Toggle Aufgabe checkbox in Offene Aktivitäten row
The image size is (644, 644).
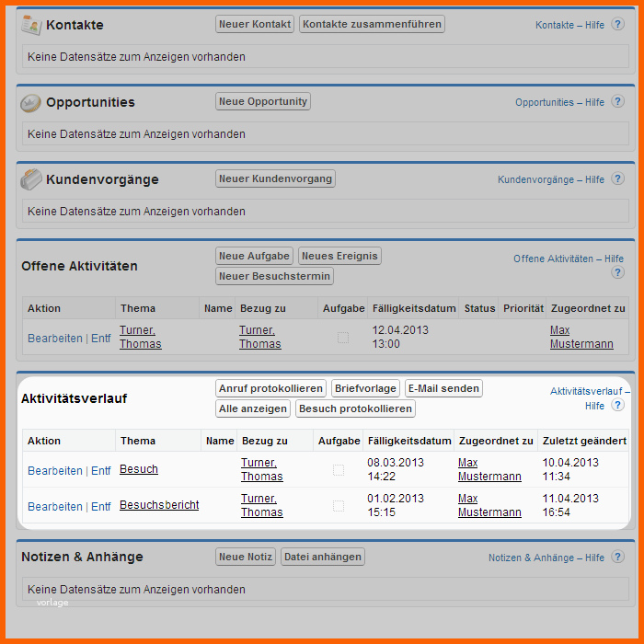[x=343, y=338]
